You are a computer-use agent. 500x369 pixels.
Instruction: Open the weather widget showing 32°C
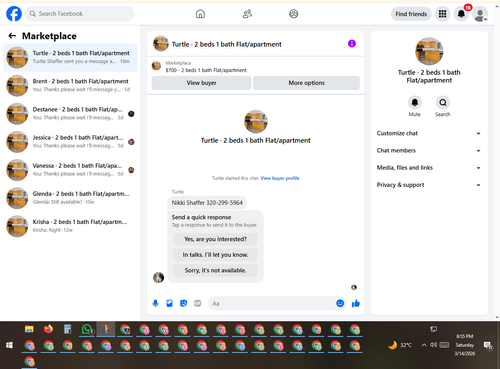tap(400, 345)
